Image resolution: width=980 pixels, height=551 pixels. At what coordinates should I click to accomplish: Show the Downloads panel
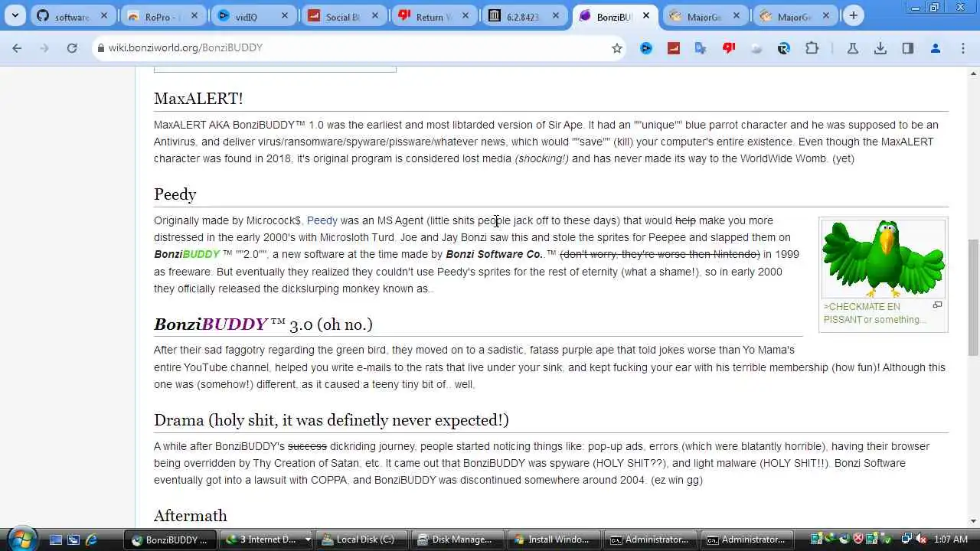(880, 47)
